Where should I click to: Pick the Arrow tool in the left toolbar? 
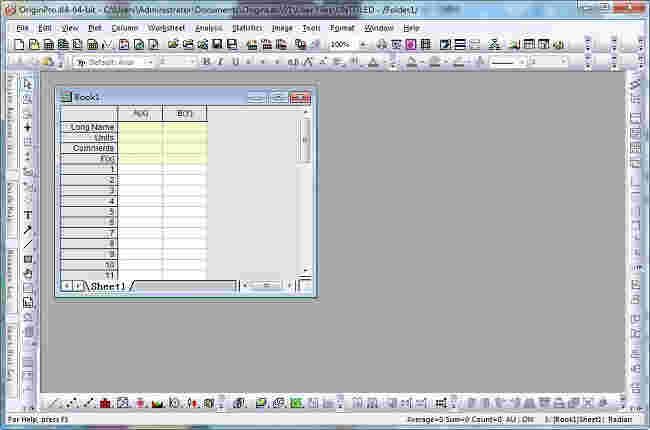(28, 229)
